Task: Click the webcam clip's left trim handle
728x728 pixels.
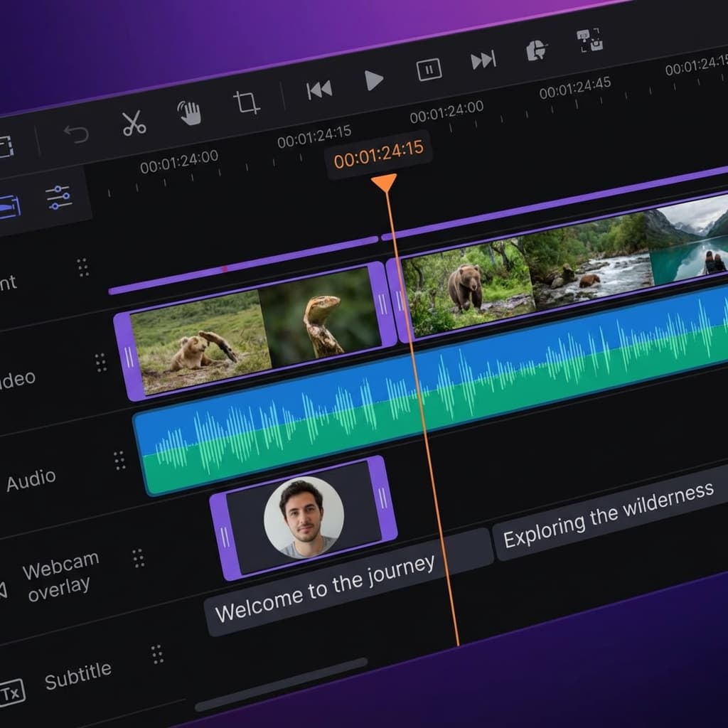Action: [225, 537]
